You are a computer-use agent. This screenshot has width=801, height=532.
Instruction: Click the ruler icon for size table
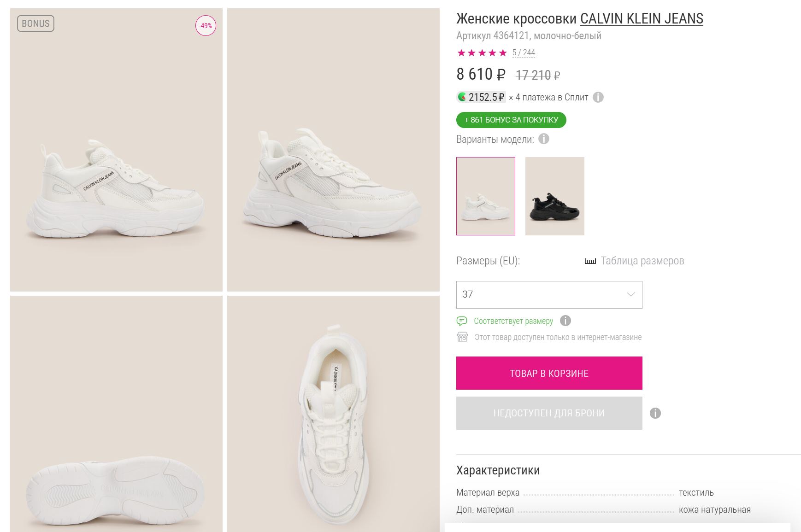point(590,261)
